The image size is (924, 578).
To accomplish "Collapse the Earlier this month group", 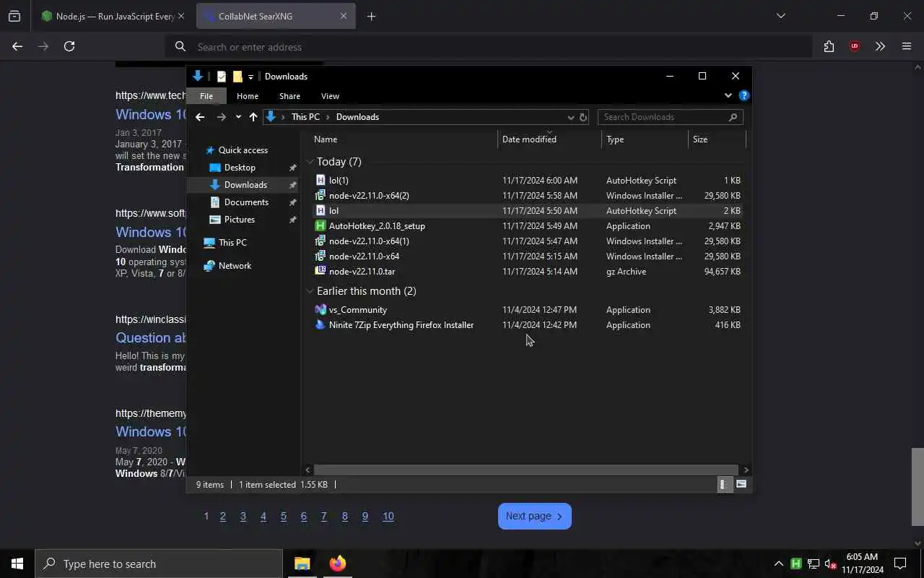I will [310, 291].
